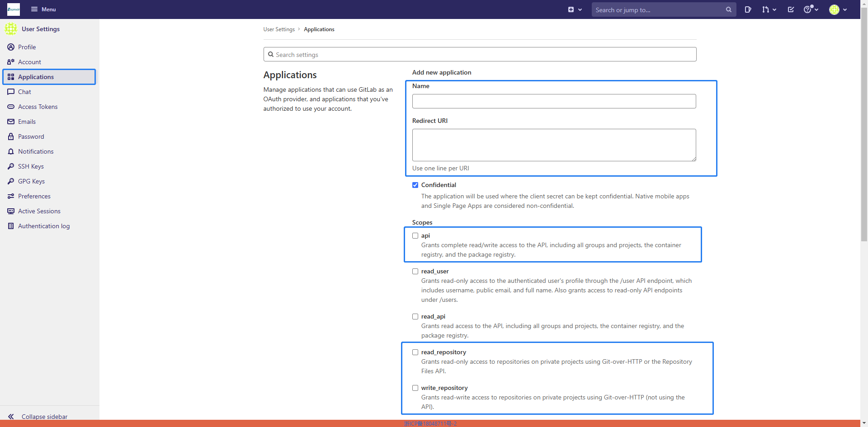Enable the api scope checkbox
The height and width of the screenshot is (427, 868).
(415, 235)
